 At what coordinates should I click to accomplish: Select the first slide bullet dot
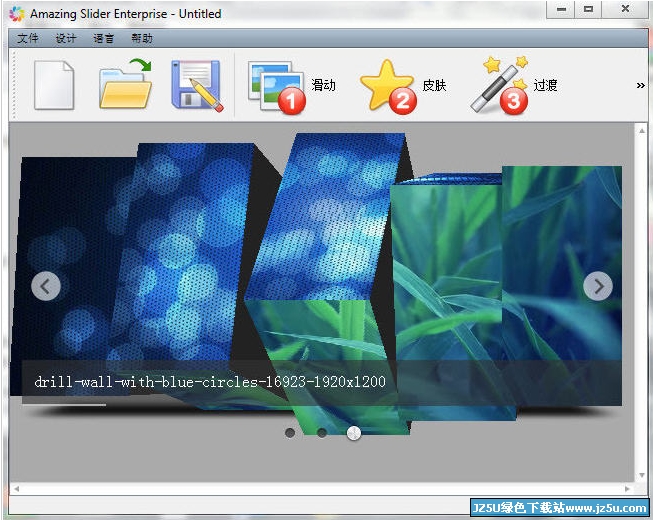[290, 433]
